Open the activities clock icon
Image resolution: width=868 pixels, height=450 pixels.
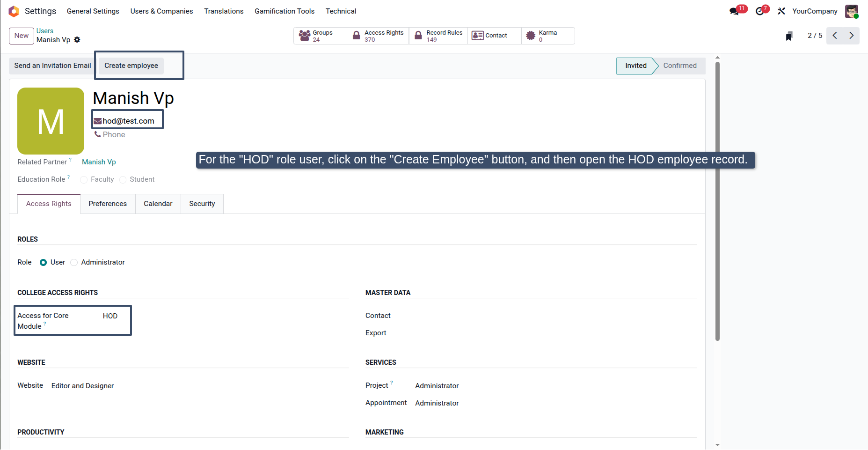pos(759,11)
